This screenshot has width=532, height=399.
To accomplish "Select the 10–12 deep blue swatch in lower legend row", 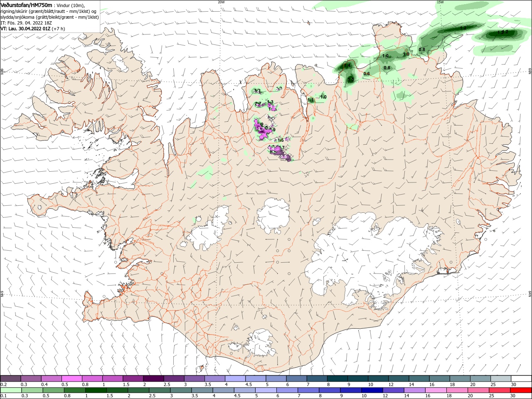I will click(372, 390).
